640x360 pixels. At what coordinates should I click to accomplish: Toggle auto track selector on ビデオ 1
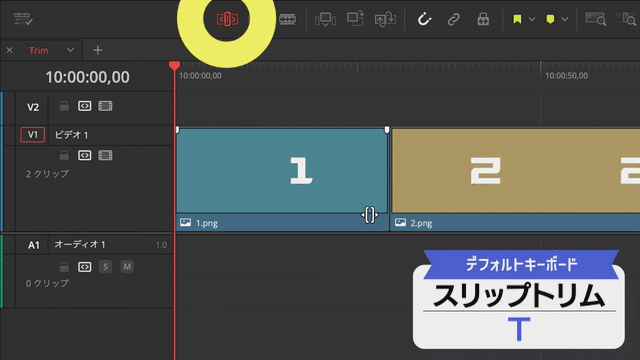[84, 155]
